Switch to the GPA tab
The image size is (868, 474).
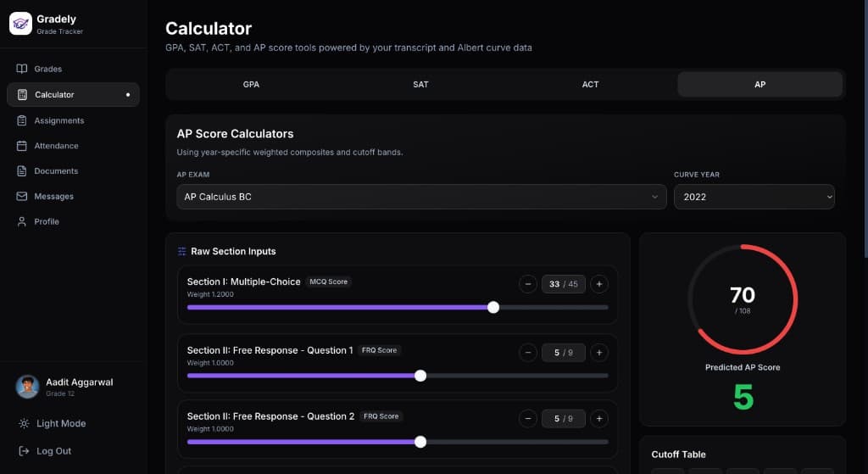point(251,84)
